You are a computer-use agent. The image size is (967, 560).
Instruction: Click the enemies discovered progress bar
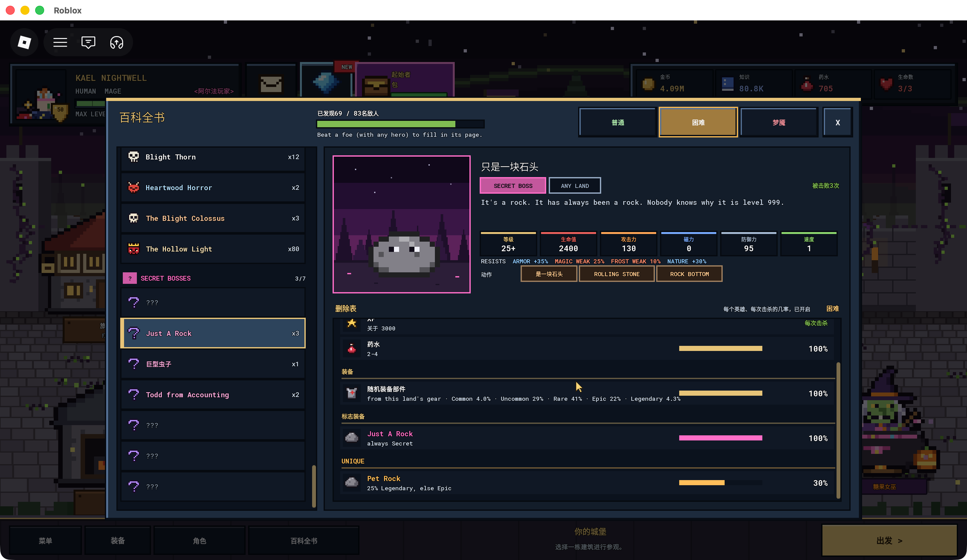(400, 124)
